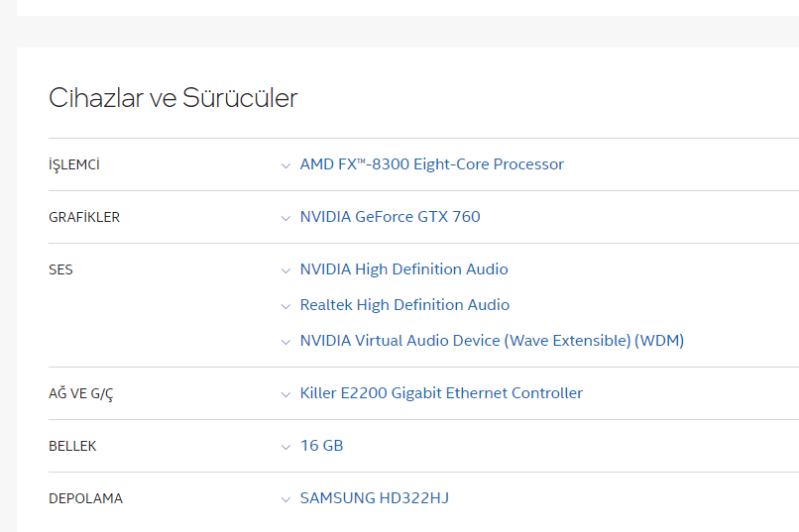Open AMD FX-8300 Eight-Core Processor link
Viewport: 799px width, 532px height.
click(431, 164)
